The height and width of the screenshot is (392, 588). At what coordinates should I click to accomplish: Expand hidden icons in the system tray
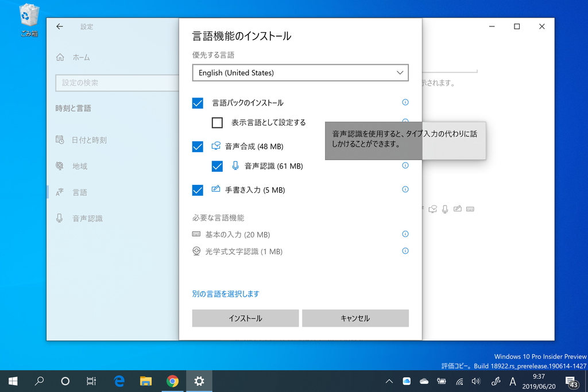tap(389, 381)
